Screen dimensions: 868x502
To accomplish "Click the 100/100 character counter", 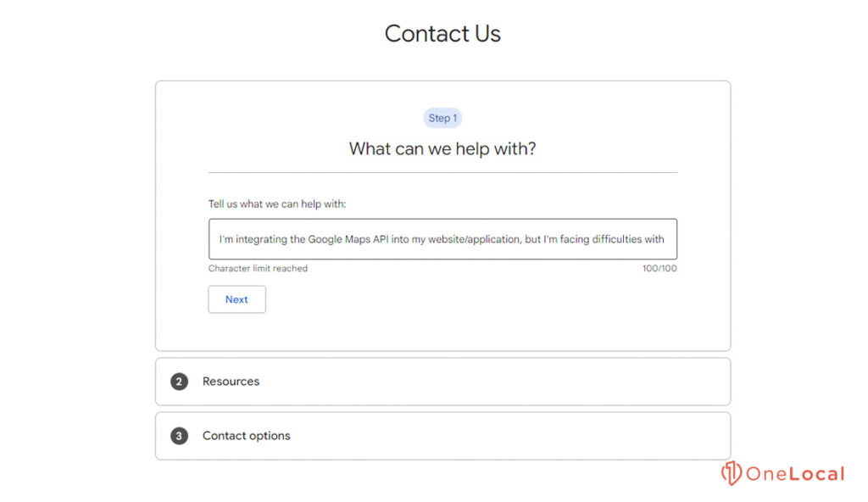I will click(x=659, y=268).
